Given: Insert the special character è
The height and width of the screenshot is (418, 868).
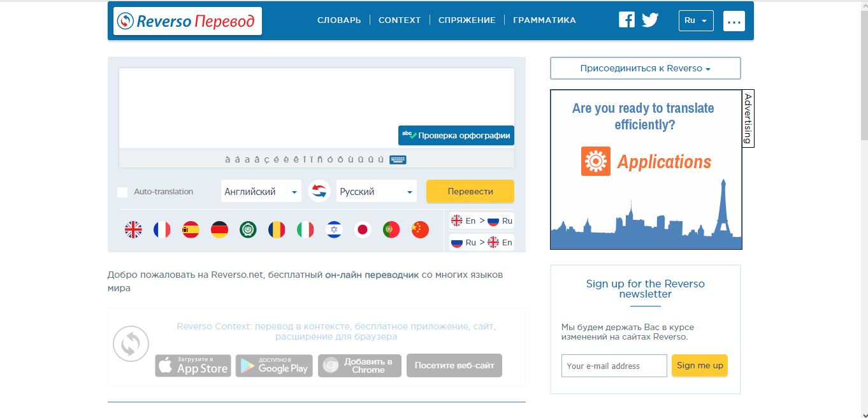Looking at the screenshot, I should [x=286, y=159].
